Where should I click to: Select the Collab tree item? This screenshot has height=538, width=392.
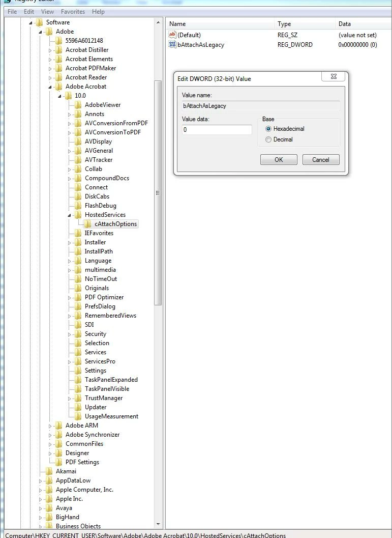(x=94, y=169)
